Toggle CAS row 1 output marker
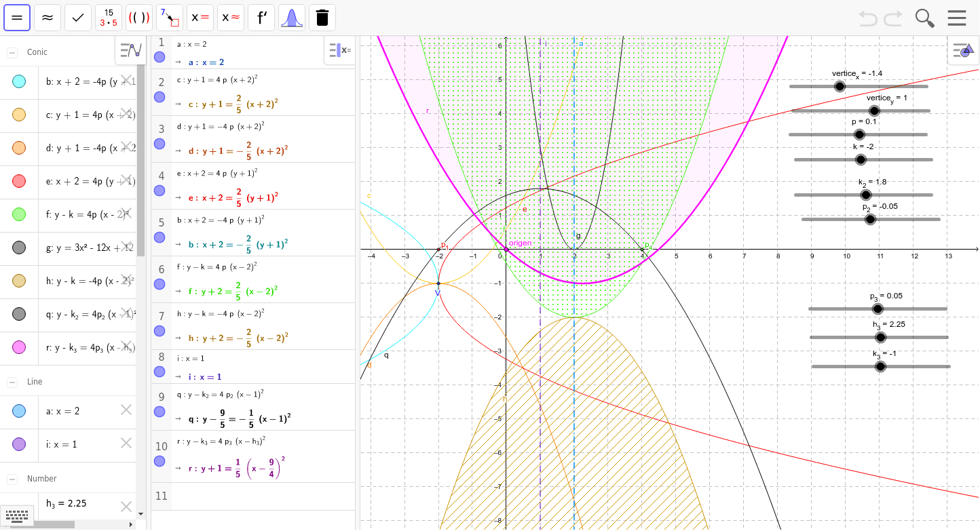 point(159,58)
